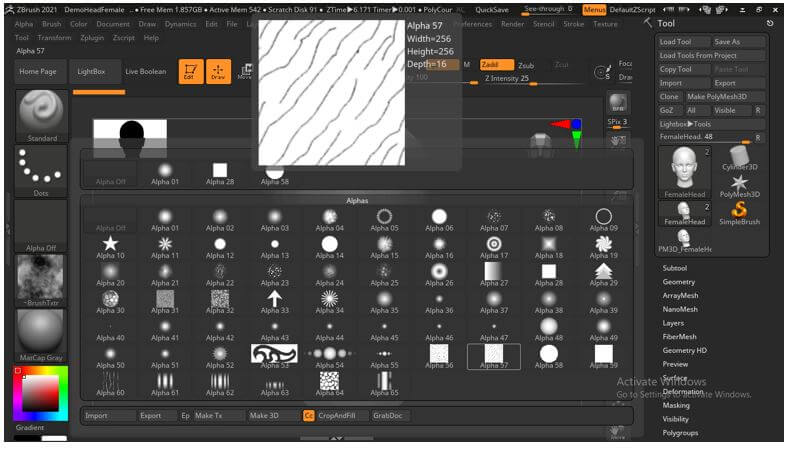801x452 pixels.
Task: Open the Home Page
Action: pos(38,73)
